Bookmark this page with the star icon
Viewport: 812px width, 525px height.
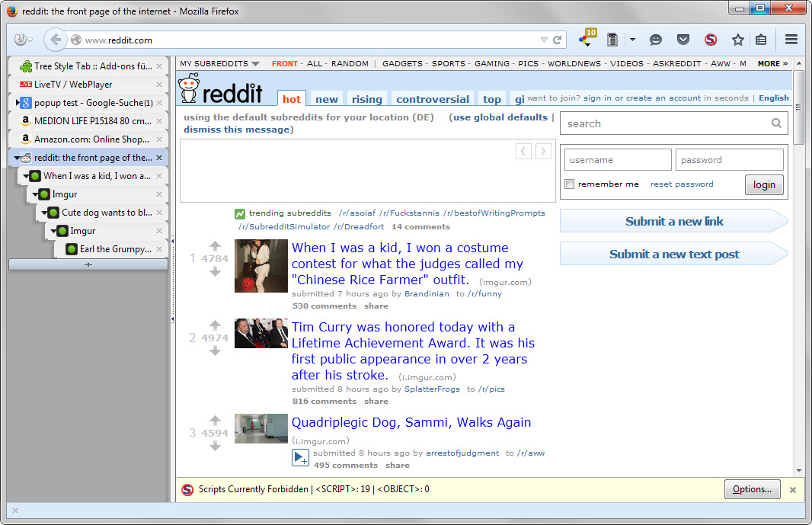tap(738, 40)
